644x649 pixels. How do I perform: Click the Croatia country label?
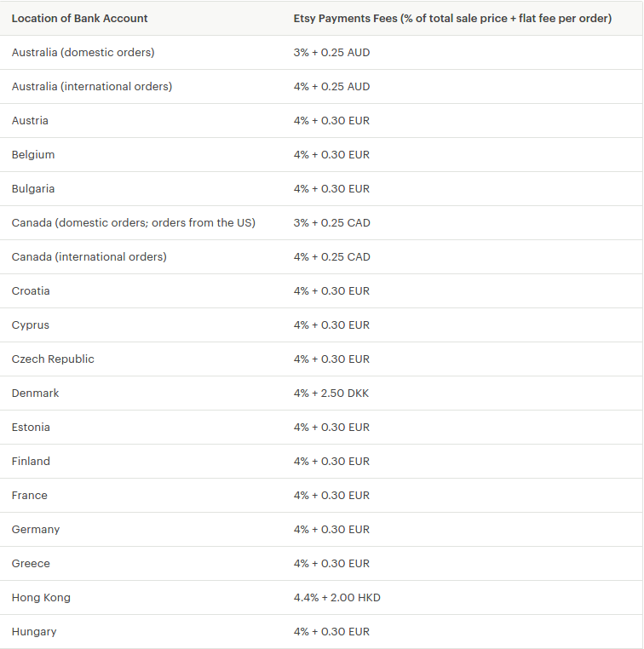pyautogui.click(x=31, y=290)
